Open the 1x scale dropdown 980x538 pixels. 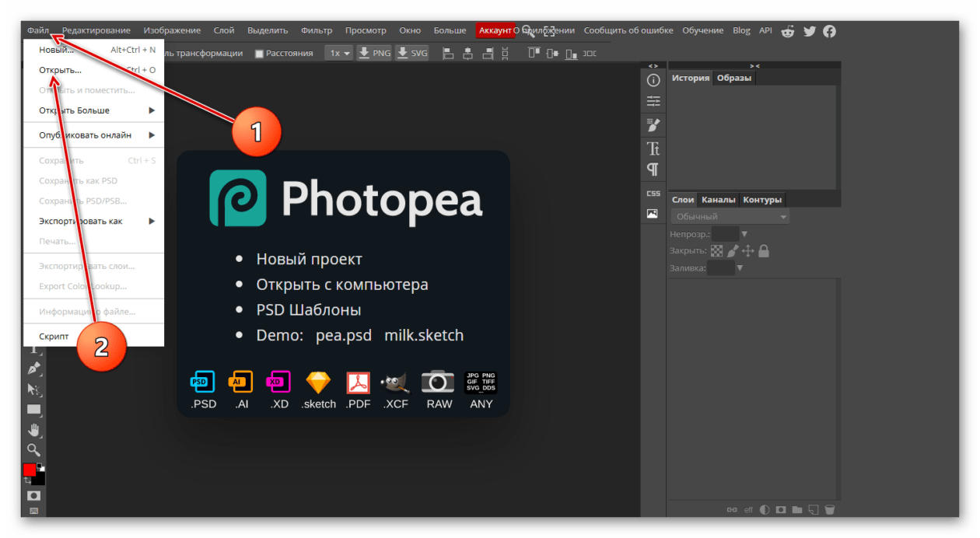[338, 53]
